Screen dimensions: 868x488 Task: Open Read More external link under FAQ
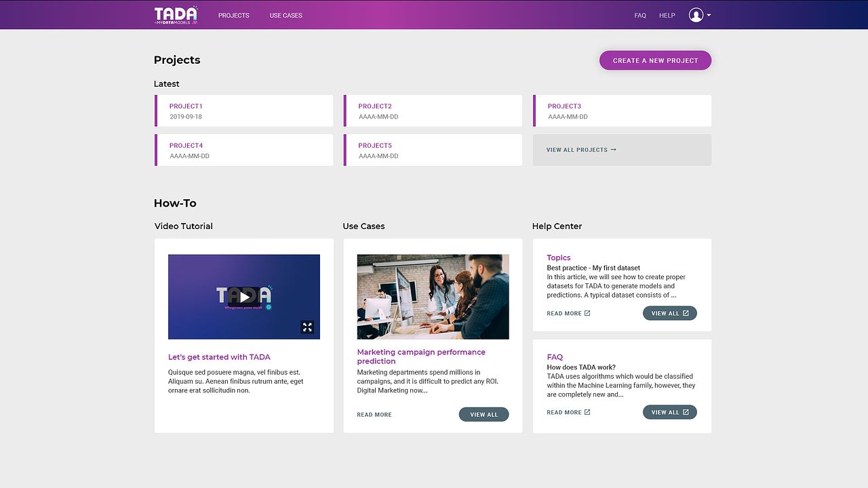[x=568, y=412]
